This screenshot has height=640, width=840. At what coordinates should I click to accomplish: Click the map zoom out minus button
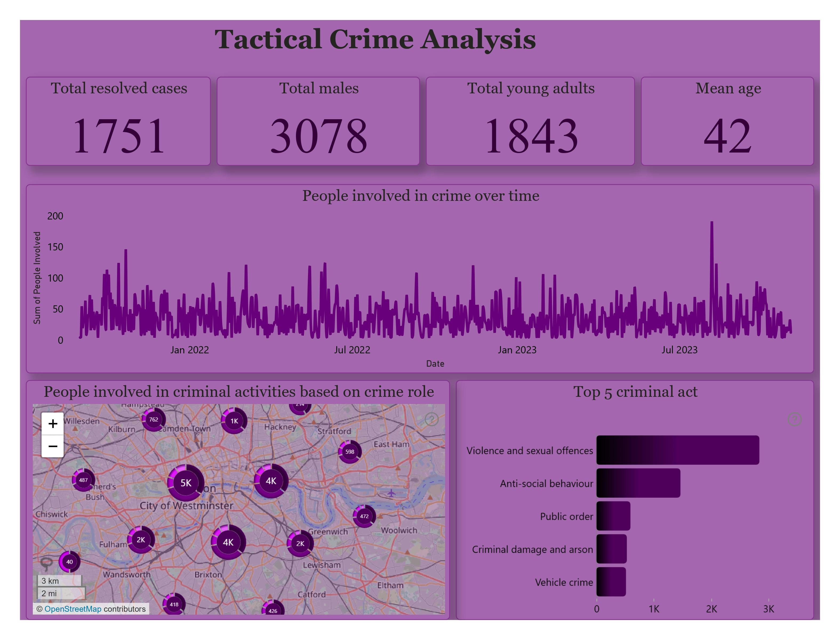click(x=53, y=446)
